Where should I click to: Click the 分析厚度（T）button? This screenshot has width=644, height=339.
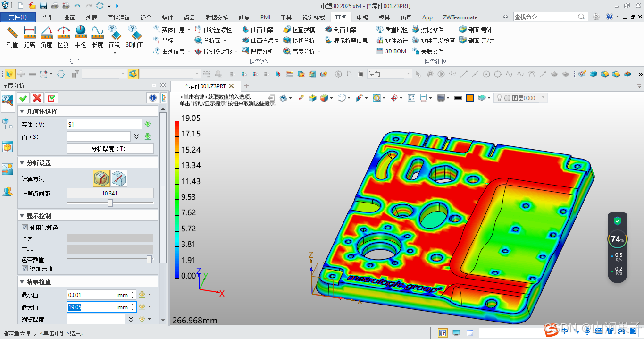(110, 149)
